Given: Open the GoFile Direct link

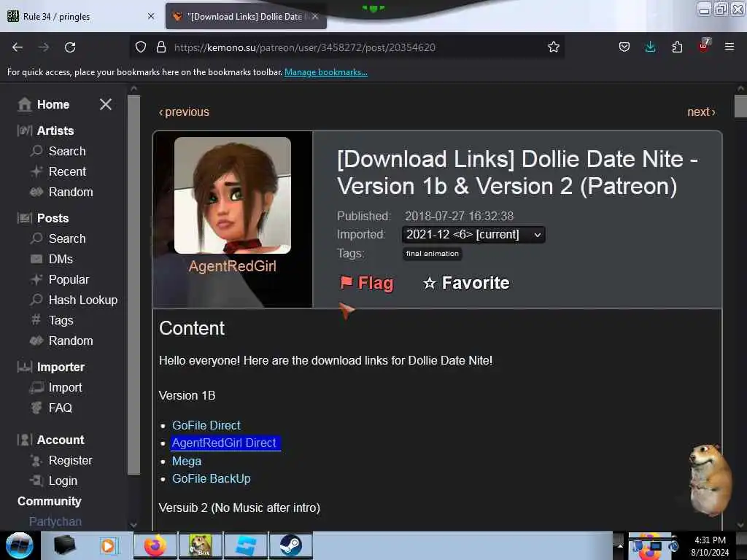Looking at the screenshot, I should (206, 425).
